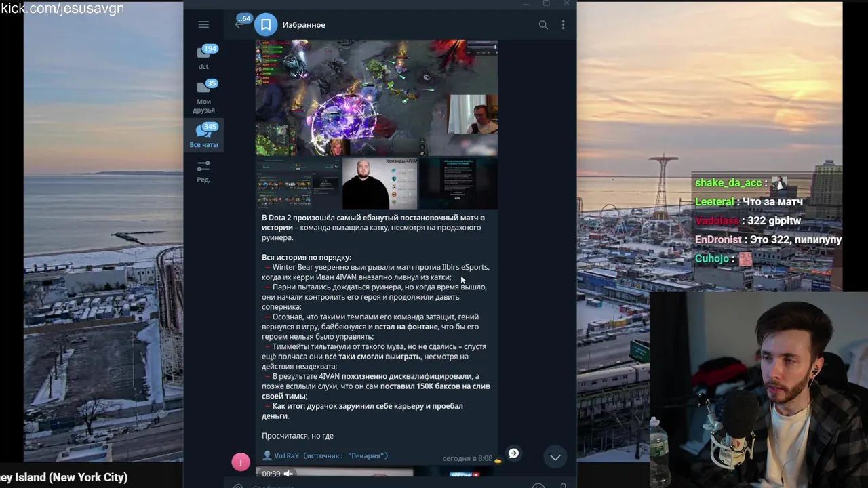Open the right dark document thumbnail
Screen dimensions: 868x488
(458, 183)
